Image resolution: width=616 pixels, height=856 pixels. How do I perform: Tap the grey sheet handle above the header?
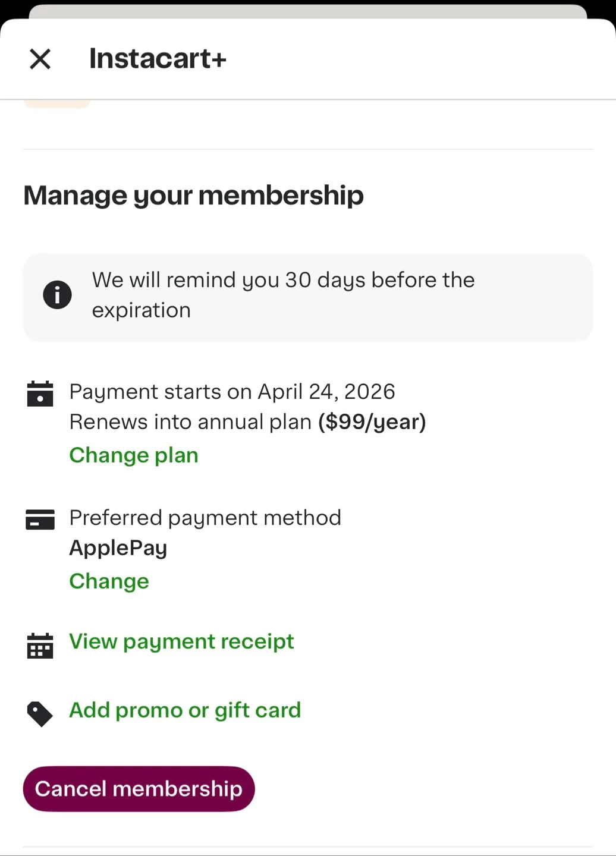click(x=308, y=11)
